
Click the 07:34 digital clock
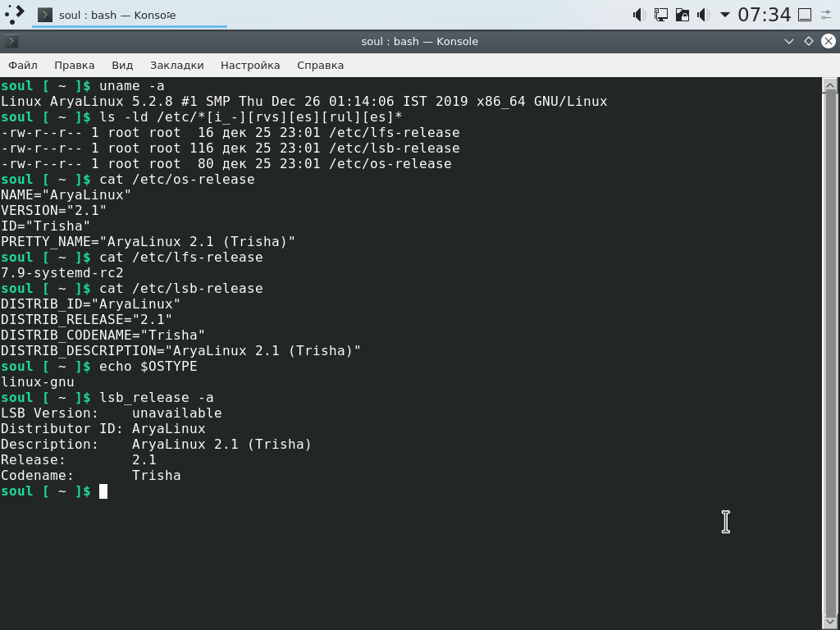coord(764,15)
